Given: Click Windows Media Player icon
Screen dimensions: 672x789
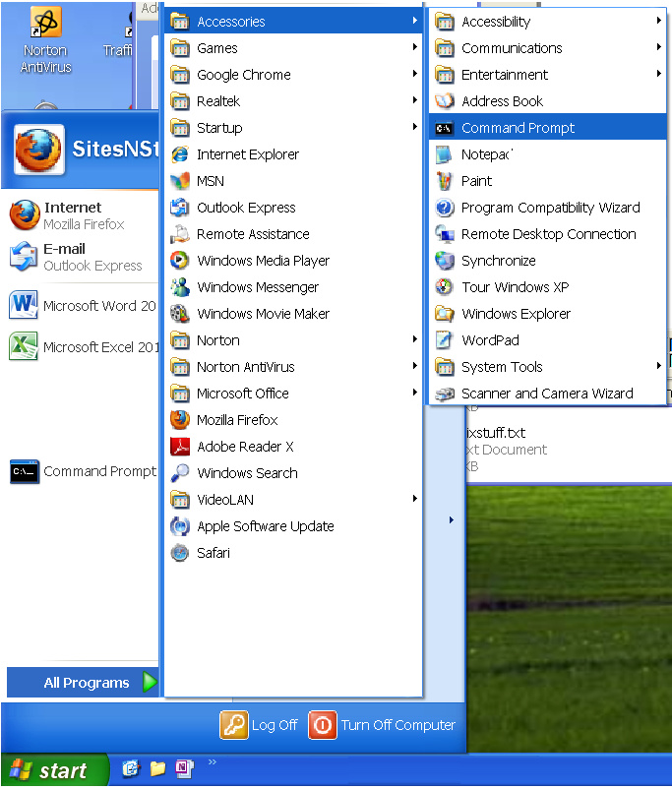Looking at the screenshot, I should pyautogui.click(x=180, y=261).
